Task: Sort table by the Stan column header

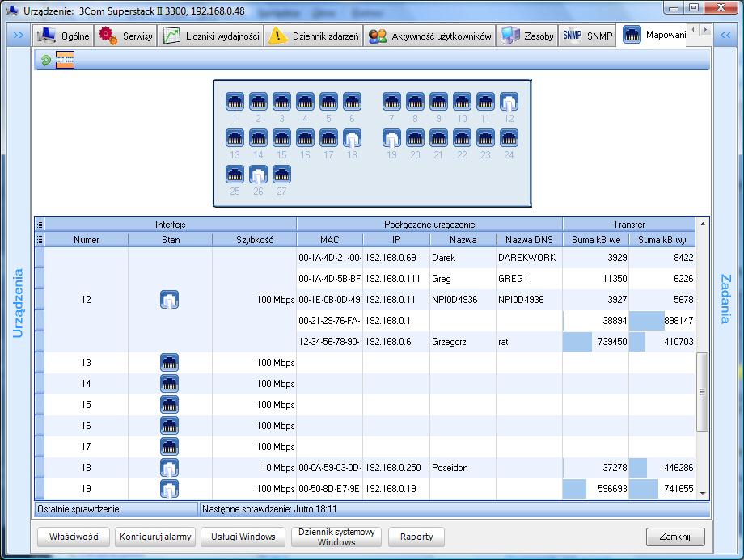Action: tap(171, 240)
